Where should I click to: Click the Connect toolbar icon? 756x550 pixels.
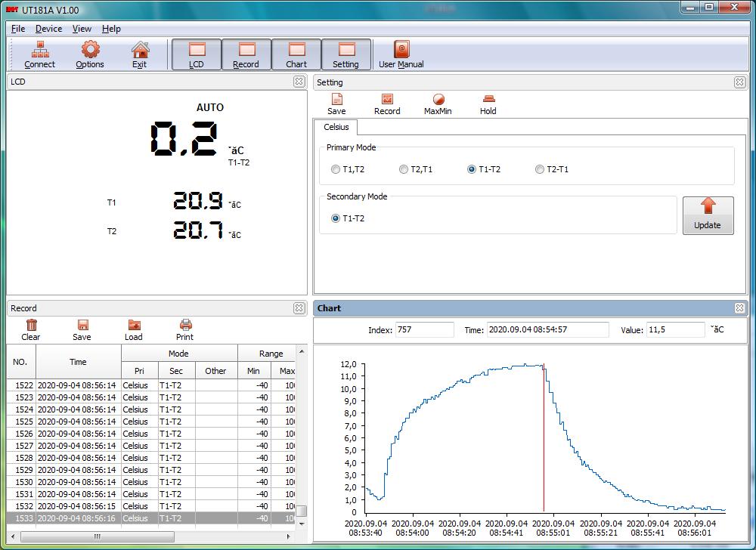coord(39,54)
